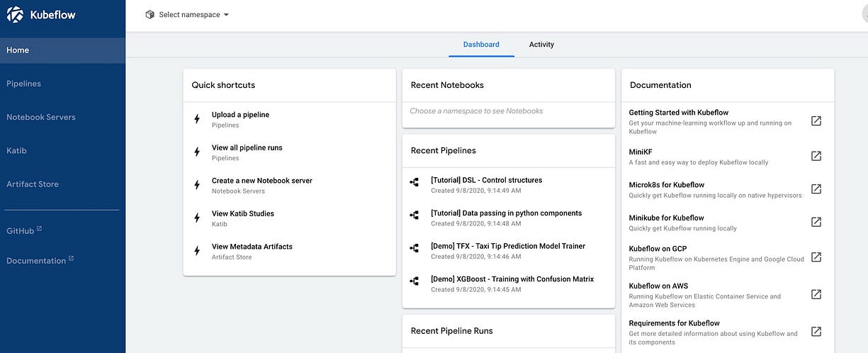This screenshot has height=353, width=868.
Task: Click Create a new Notebook server shortcut
Action: pos(262,181)
